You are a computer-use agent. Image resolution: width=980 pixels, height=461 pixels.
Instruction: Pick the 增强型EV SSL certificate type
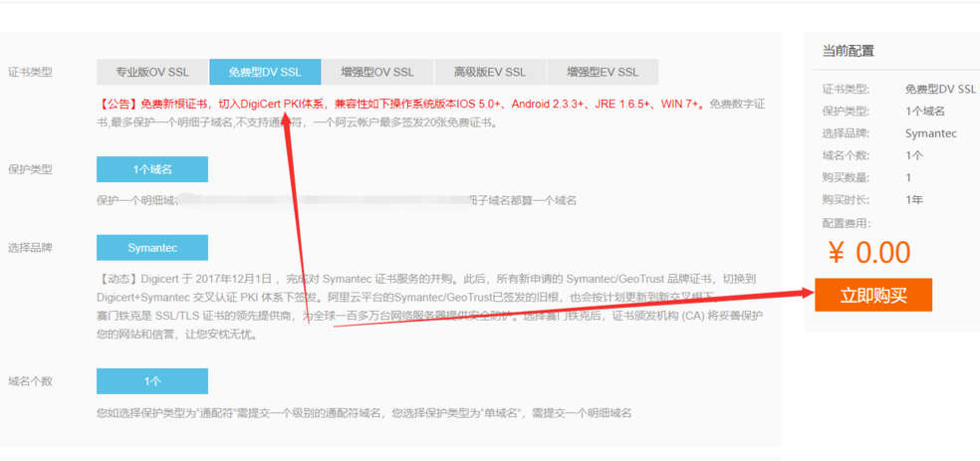(x=603, y=72)
